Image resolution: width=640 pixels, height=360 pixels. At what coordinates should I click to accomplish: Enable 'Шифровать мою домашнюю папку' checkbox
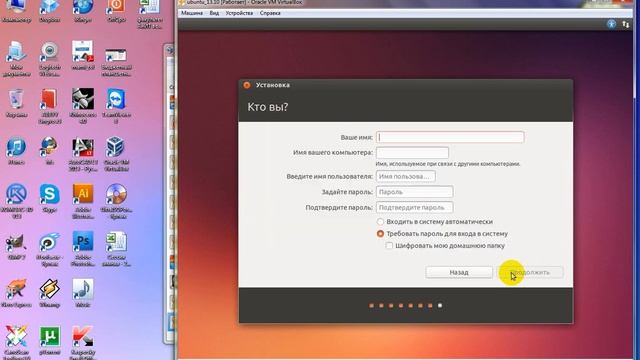tap(389, 246)
